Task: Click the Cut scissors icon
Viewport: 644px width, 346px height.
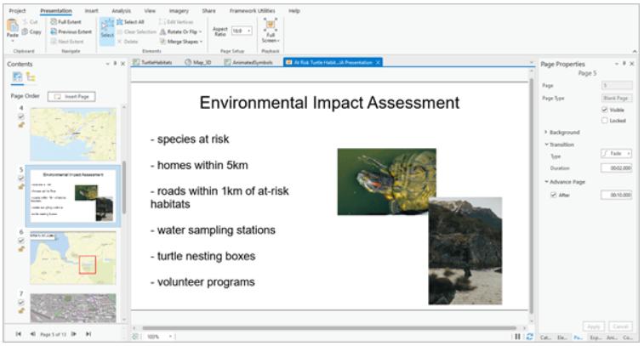Action: click(26, 22)
